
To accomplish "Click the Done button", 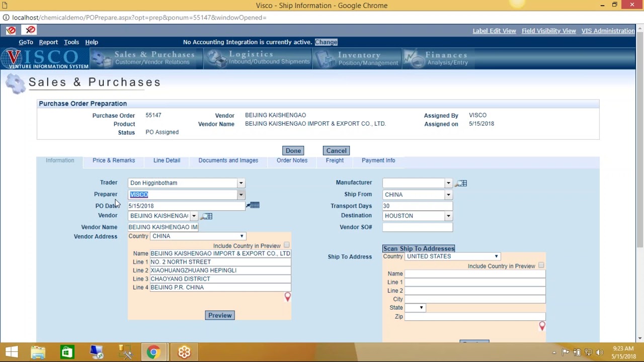I will coord(293,151).
